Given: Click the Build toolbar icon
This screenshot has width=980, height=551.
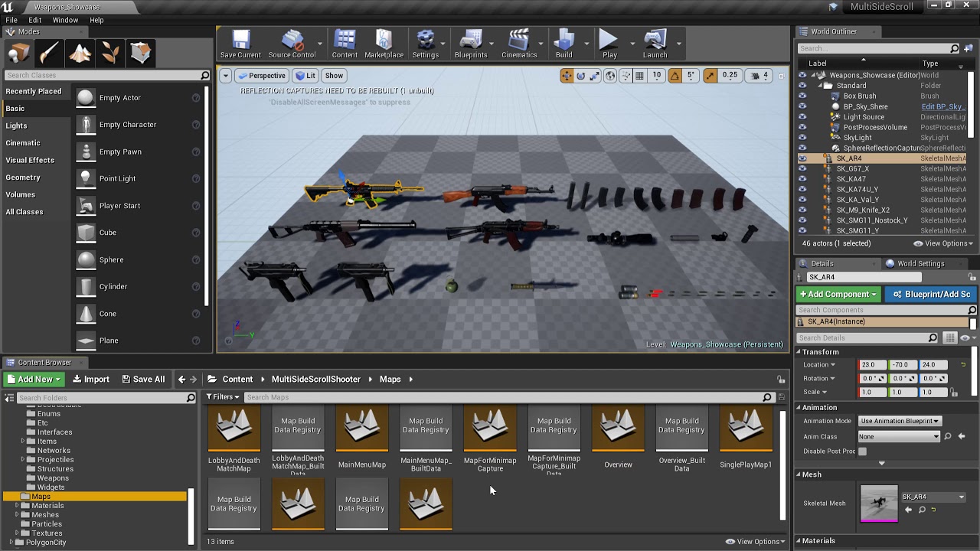Looking at the screenshot, I should (564, 44).
